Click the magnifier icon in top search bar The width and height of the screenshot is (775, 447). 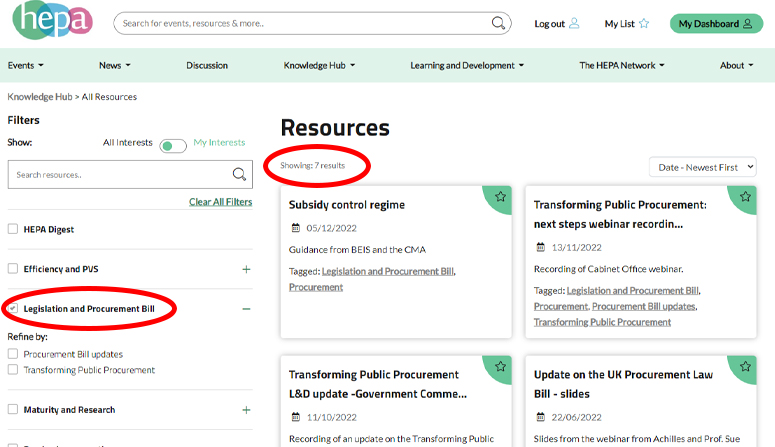pos(499,23)
